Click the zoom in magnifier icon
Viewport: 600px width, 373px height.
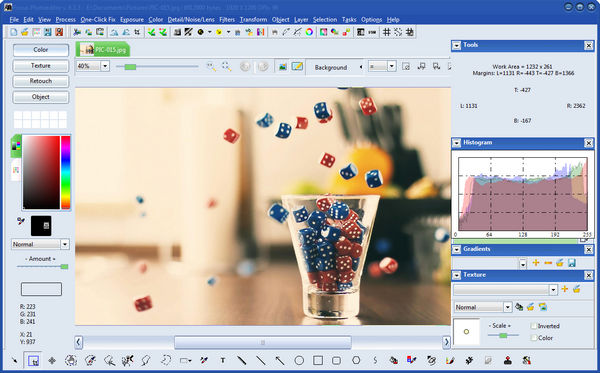coord(211,67)
